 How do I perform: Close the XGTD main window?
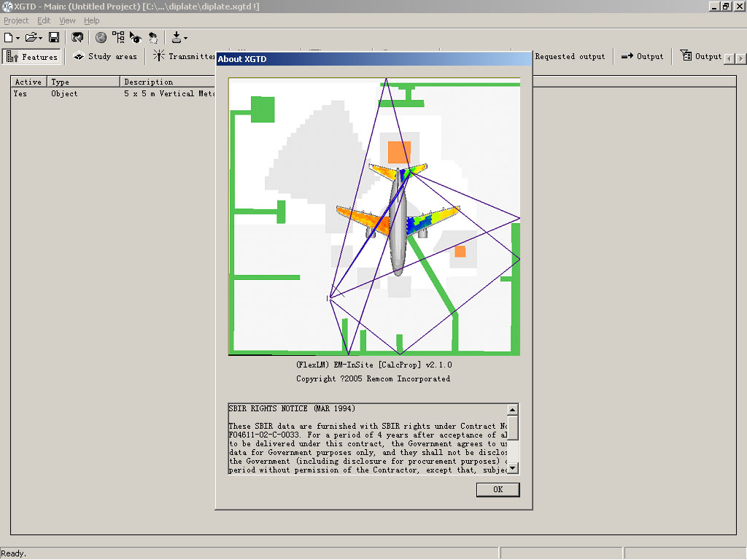tap(739, 7)
